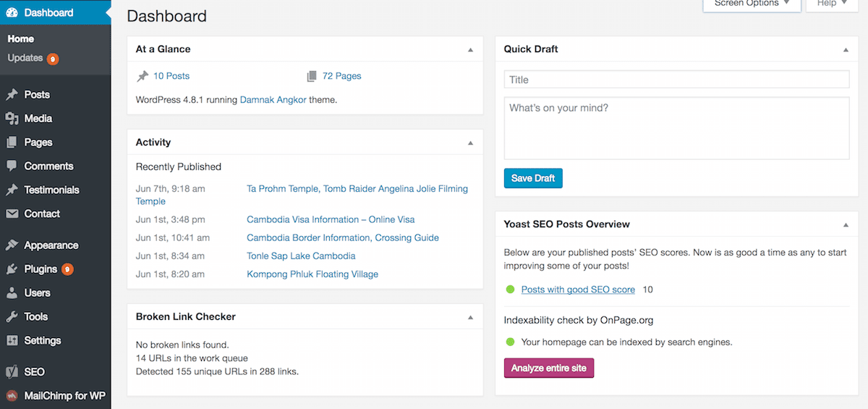Collapse the Activity panel
The image size is (868, 409).
pyautogui.click(x=470, y=143)
